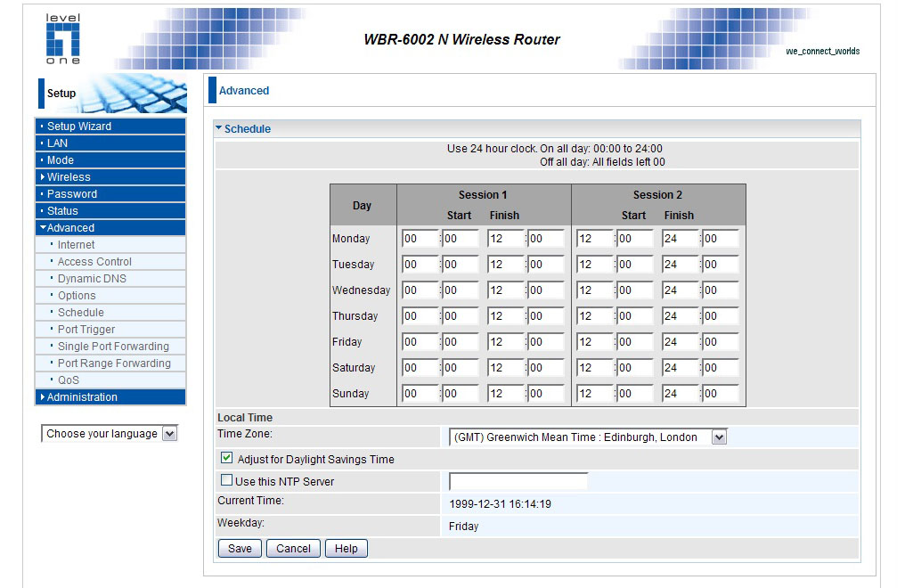Click Saturday Session 1 start hour field
This screenshot has height=588, width=905.
pos(420,368)
